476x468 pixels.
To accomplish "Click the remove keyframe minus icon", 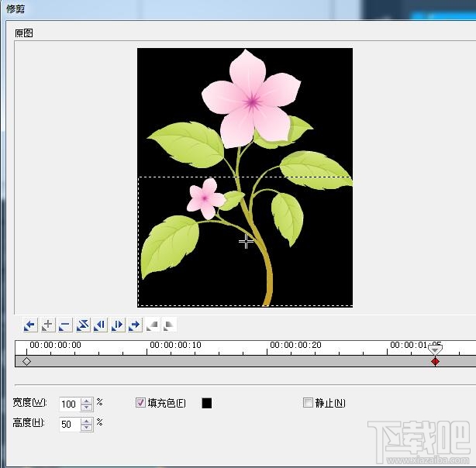I will click(x=65, y=325).
